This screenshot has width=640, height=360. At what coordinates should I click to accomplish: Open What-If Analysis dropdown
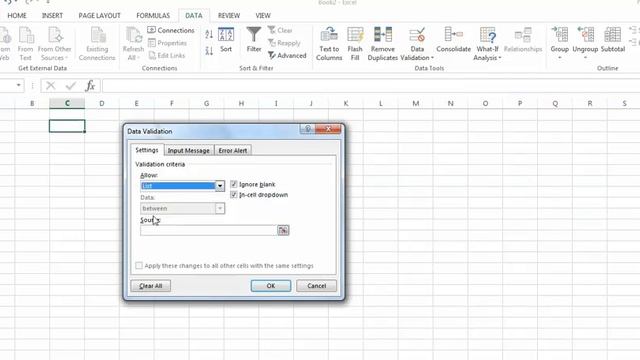(x=487, y=44)
